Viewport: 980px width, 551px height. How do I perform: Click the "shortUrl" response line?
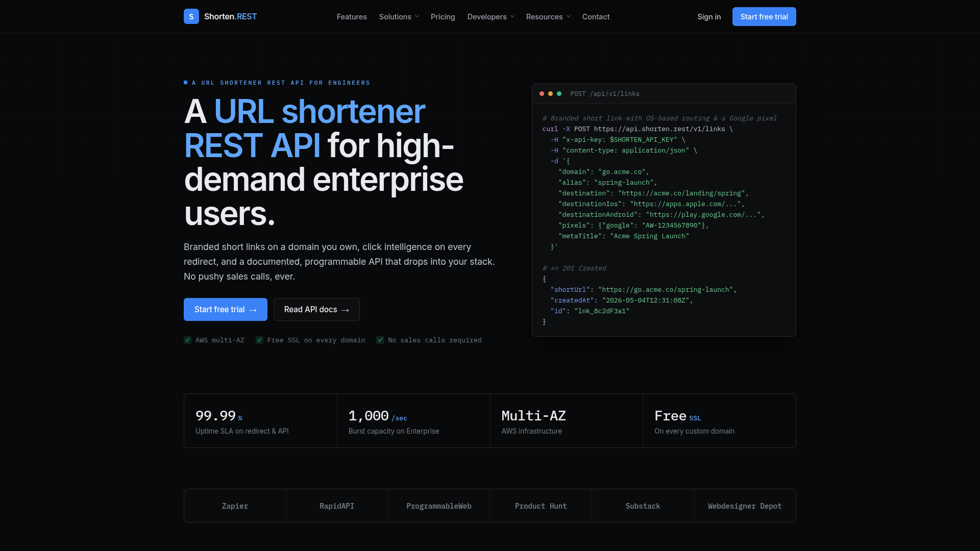coord(644,290)
